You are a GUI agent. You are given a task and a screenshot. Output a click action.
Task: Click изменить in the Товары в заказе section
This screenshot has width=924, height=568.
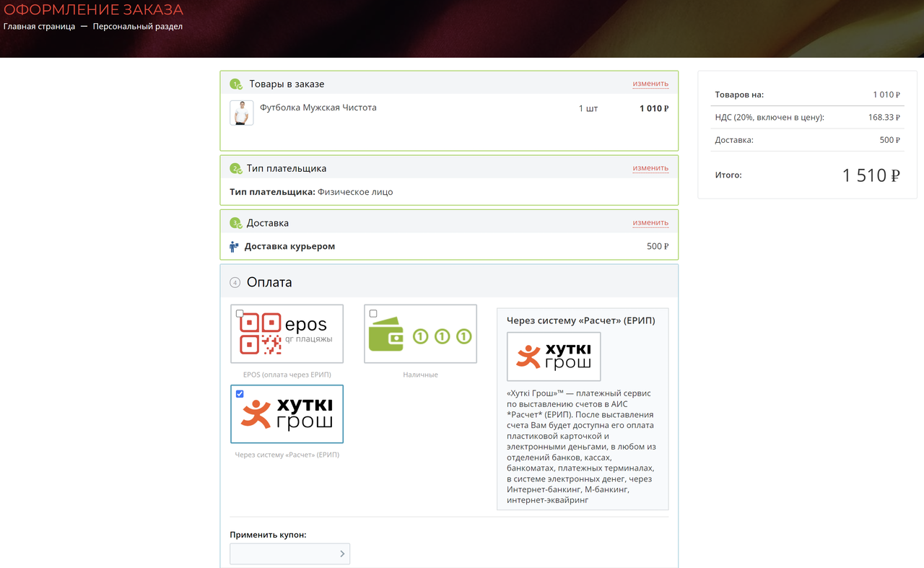coord(650,84)
